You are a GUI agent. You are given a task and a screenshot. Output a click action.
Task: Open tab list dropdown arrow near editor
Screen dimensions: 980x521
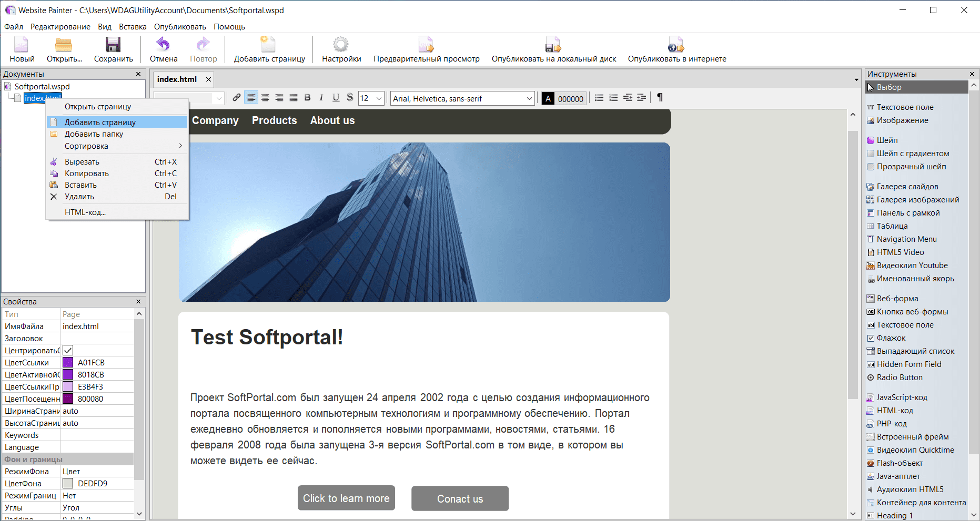coord(856,79)
